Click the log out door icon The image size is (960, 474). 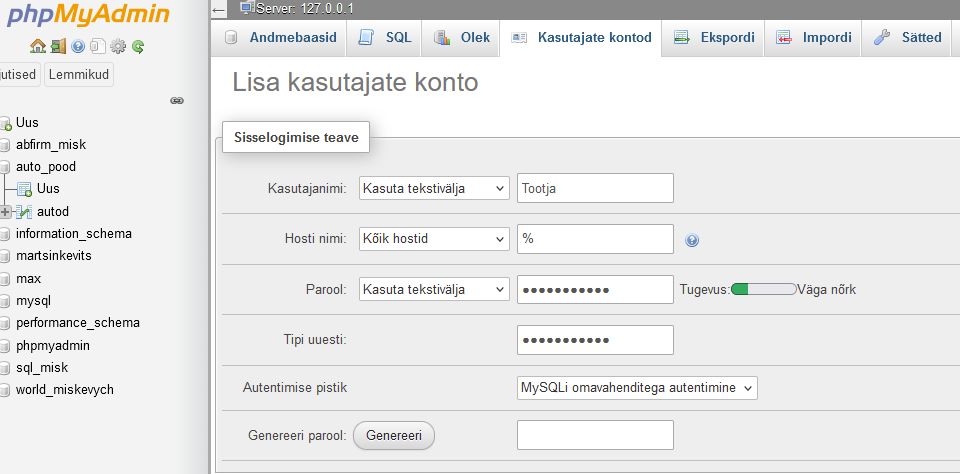(58, 46)
